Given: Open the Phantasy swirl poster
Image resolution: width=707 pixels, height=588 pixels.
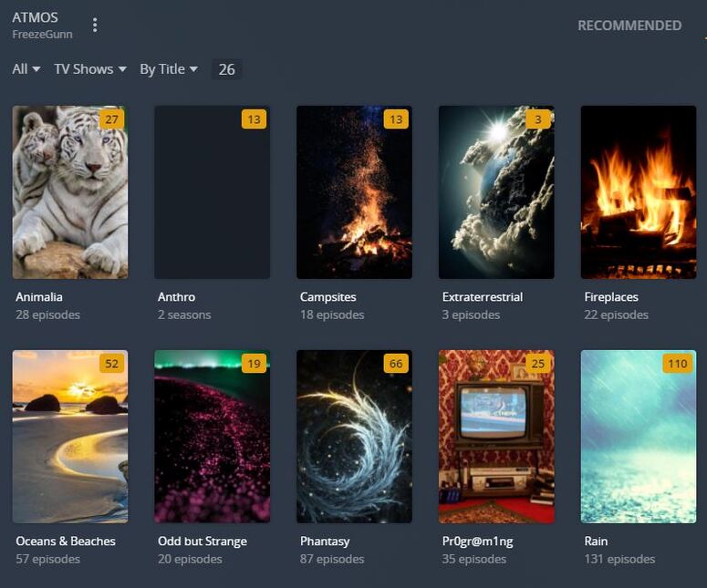Looking at the screenshot, I should point(354,437).
